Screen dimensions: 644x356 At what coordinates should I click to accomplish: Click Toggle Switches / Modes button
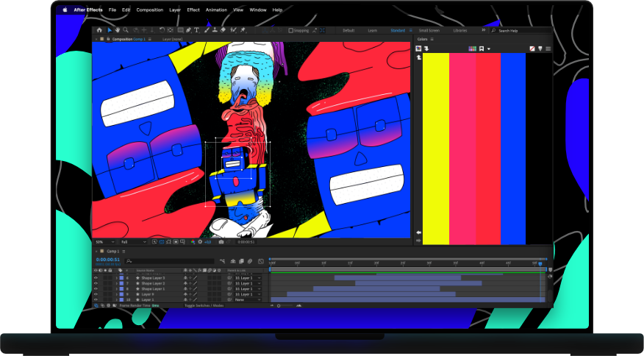click(x=204, y=305)
